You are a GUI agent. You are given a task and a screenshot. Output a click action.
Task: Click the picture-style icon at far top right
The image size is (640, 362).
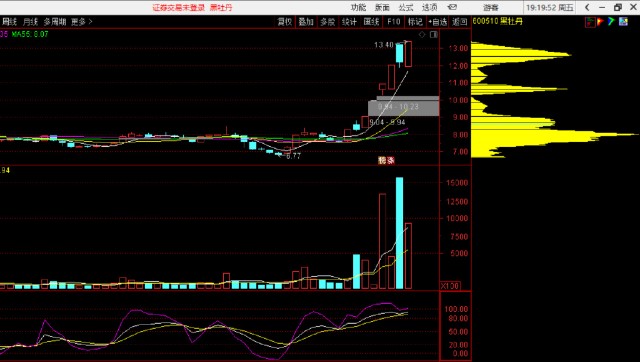click(623, 22)
